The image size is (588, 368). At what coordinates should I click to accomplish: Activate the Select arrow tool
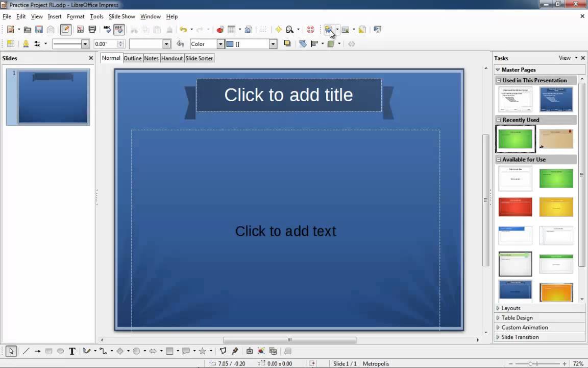[11, 351]
